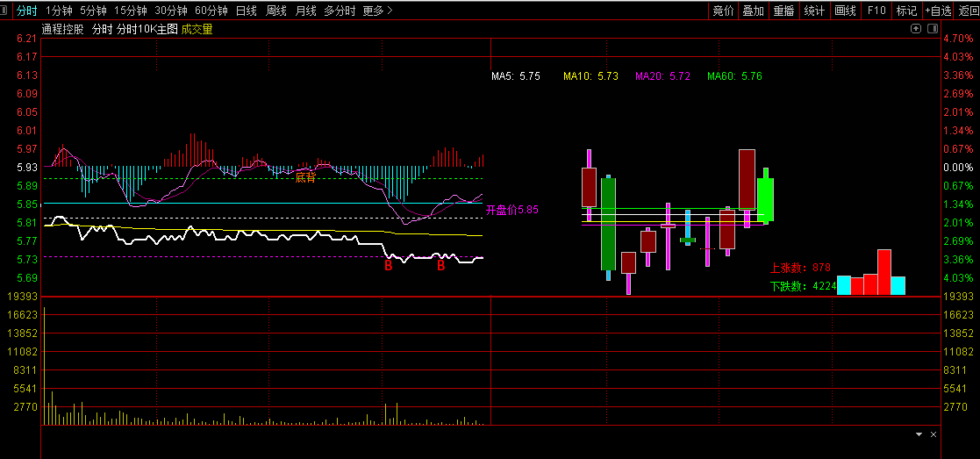Image resolution: width=980 pixels, height=459 pixels.
Task: Open the 多分时 multi-day view
Action: pyautogui.click(x=340, y=10)
